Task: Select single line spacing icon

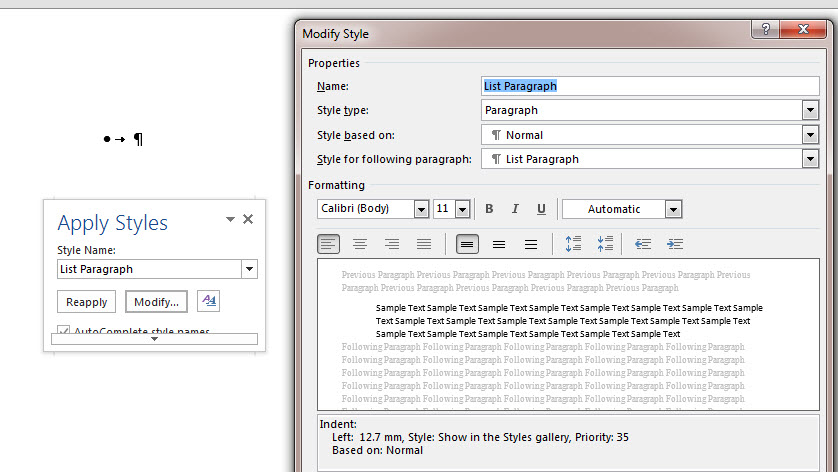Action: coord(467,244)
